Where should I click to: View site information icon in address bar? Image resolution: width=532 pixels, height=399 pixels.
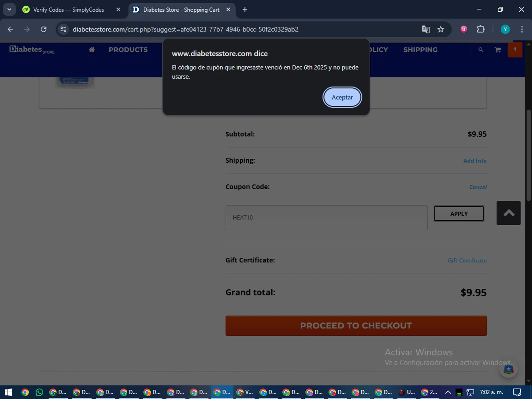(x=63, y=29)
